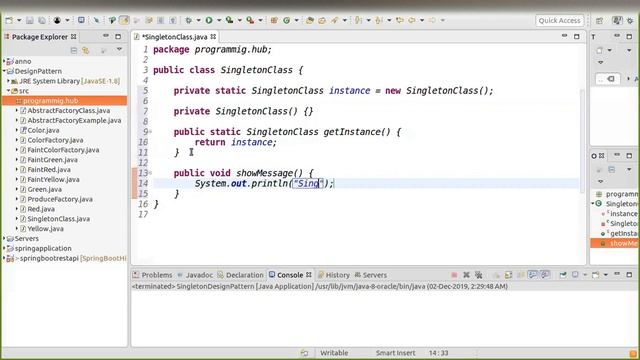Click the Save icon in the toolbar

pos(30,20)
